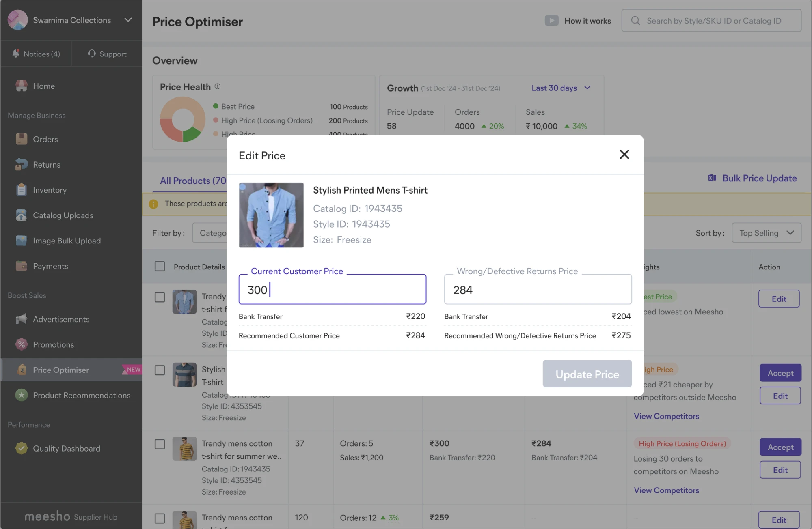This screenshot has height=529, width=812.
Task: Click the blue shirt product thumbnail in dialog
Action: click(271, 215)
